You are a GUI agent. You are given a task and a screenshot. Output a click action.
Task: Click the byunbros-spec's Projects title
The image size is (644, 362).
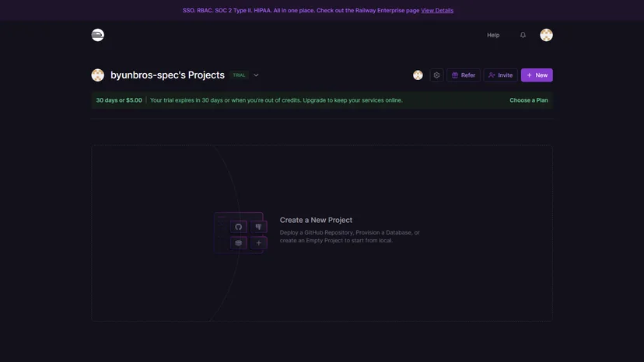click(x=167, y=75)
